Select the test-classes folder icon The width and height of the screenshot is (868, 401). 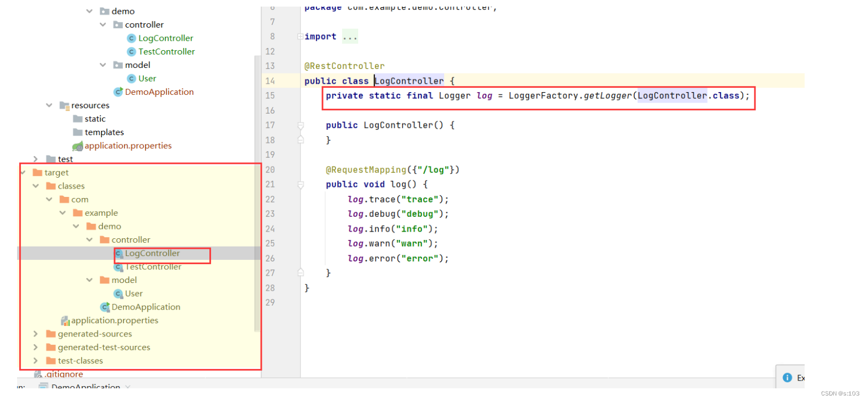[51, 361]
